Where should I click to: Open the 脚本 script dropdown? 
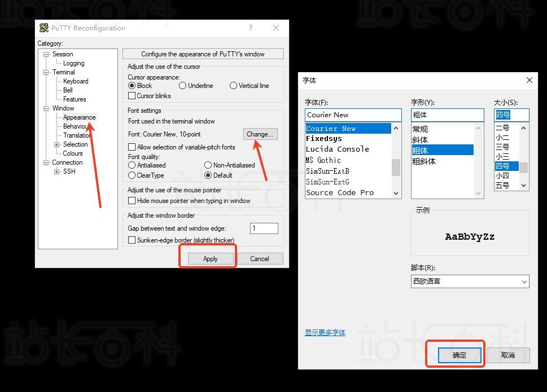click(x=470, y=281)
